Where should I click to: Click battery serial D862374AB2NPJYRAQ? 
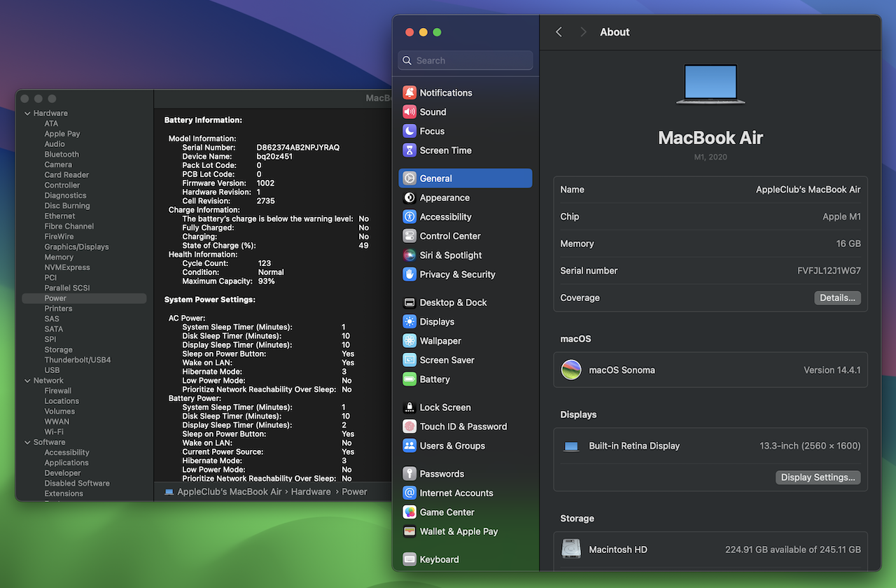pyautogui.click(x=298, y=148)
